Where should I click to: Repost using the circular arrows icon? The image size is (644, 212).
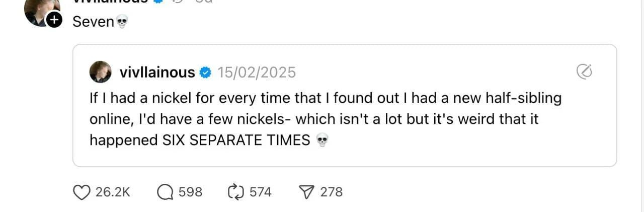pos(235,192)
